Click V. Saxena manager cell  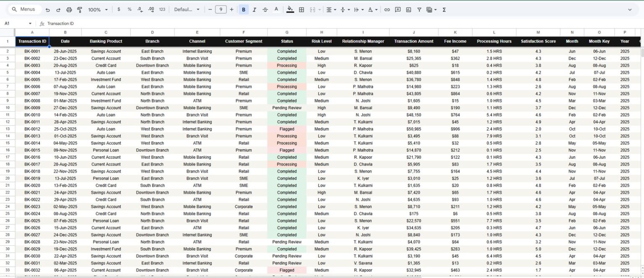363,263
